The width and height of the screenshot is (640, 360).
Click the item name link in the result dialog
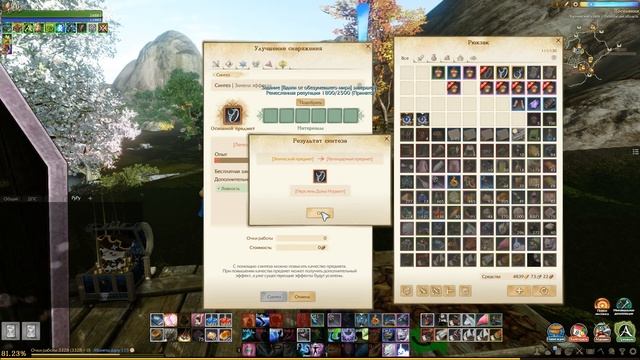(320, 191)
